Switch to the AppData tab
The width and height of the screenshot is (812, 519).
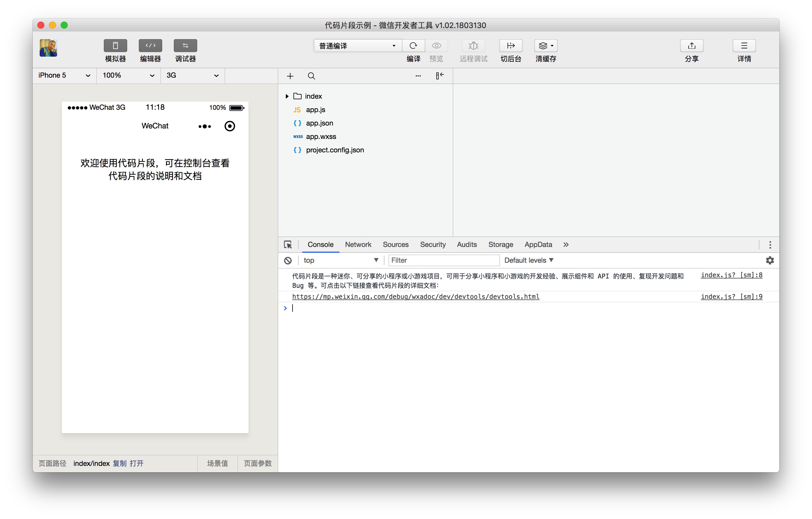click(538, 244)
